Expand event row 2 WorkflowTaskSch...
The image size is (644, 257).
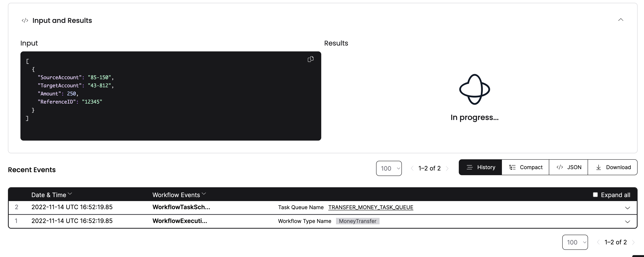click(x=627, y=207)
